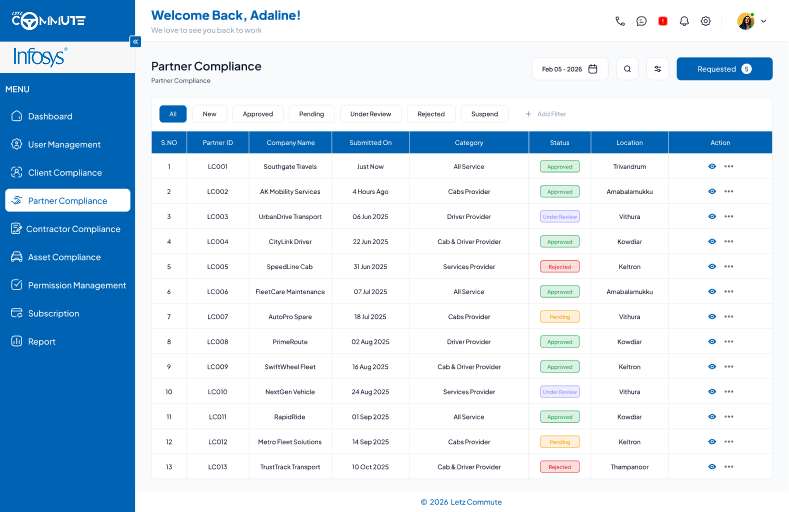The height and width of the screenshot is (512, 789).
Task: Open more options for Metro Fleet Solutions
Action: pos(729,442)
